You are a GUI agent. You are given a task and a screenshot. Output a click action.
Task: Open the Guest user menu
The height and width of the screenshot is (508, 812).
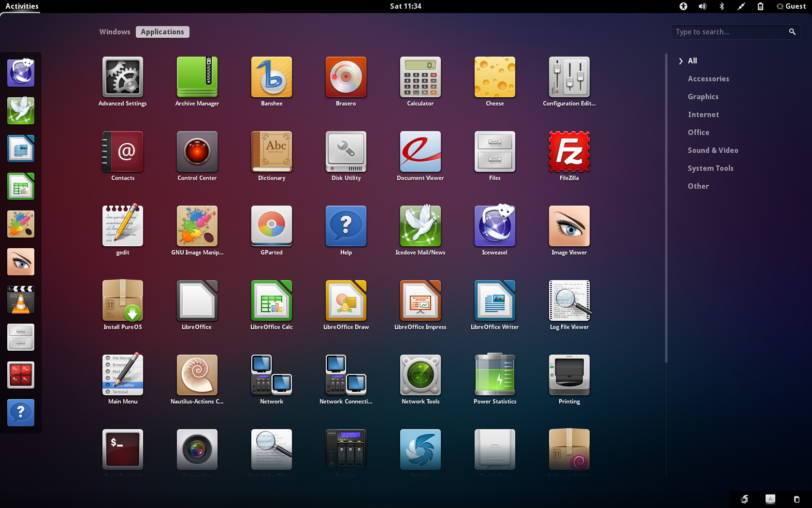791,6
